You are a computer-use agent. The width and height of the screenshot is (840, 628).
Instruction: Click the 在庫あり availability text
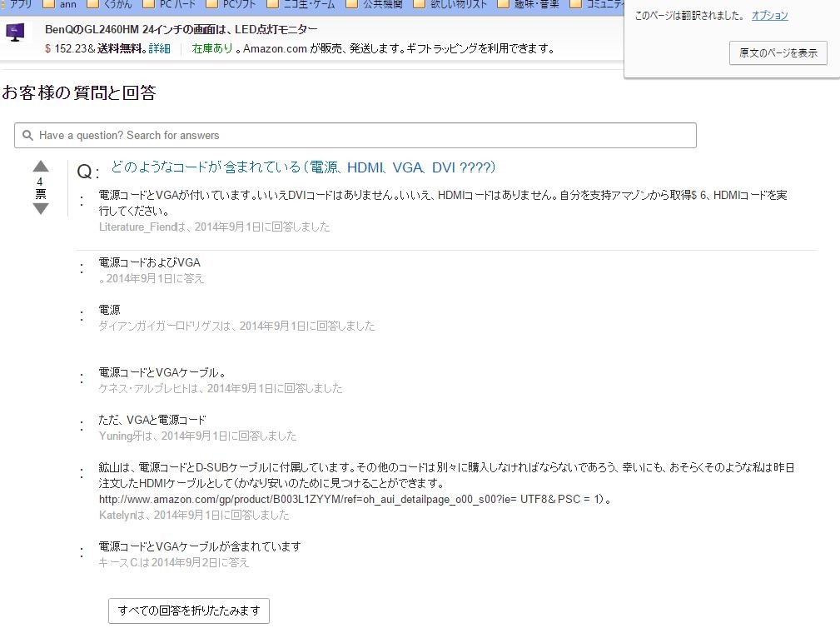[212, 49]
